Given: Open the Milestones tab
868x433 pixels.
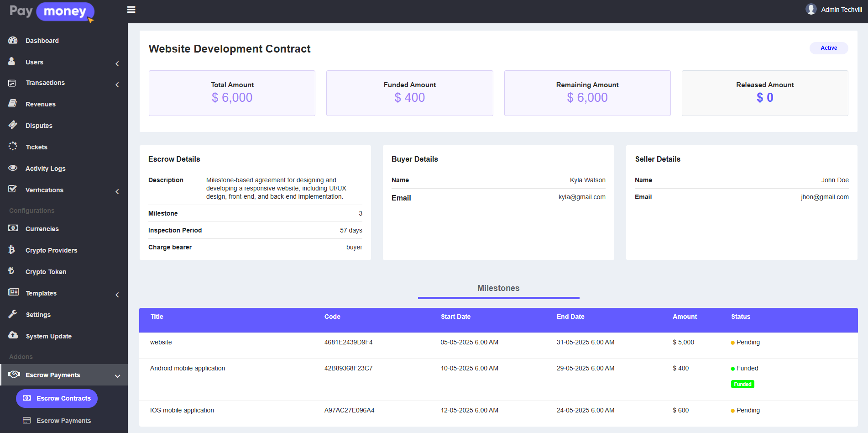Looking at the screenshot, I should coord(498,288).
